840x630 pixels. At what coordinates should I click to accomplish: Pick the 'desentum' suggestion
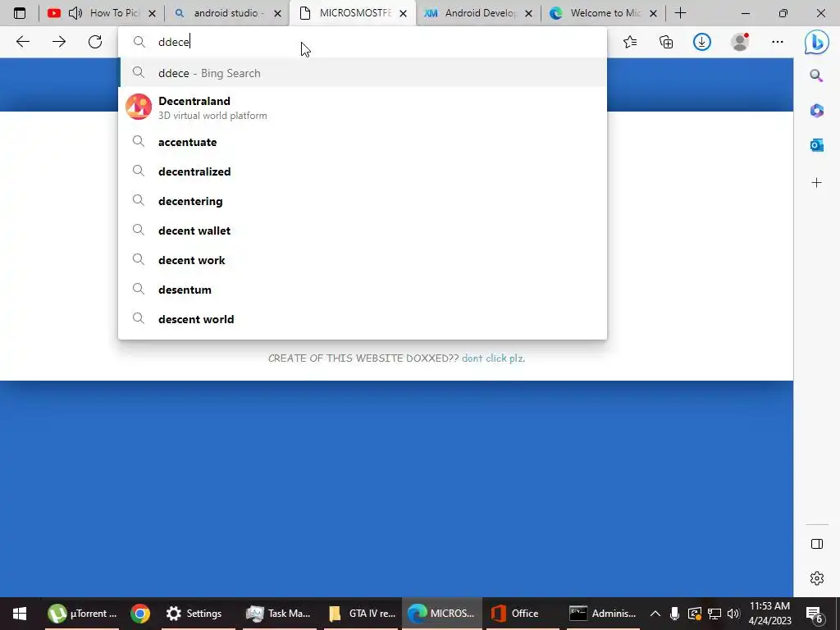pos(363,290)
